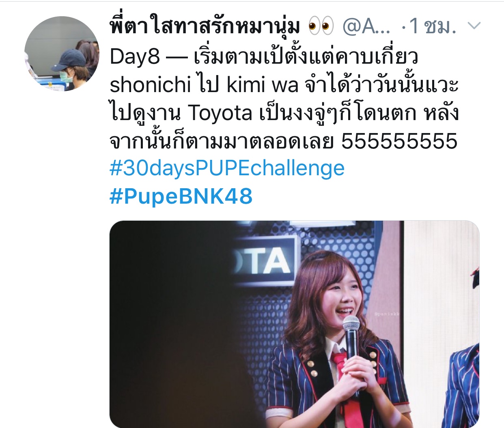Viewport: 504px width, 428px height.
Task: Tap the word Toyota in the tweet text
Action: [x=220, y=113]
